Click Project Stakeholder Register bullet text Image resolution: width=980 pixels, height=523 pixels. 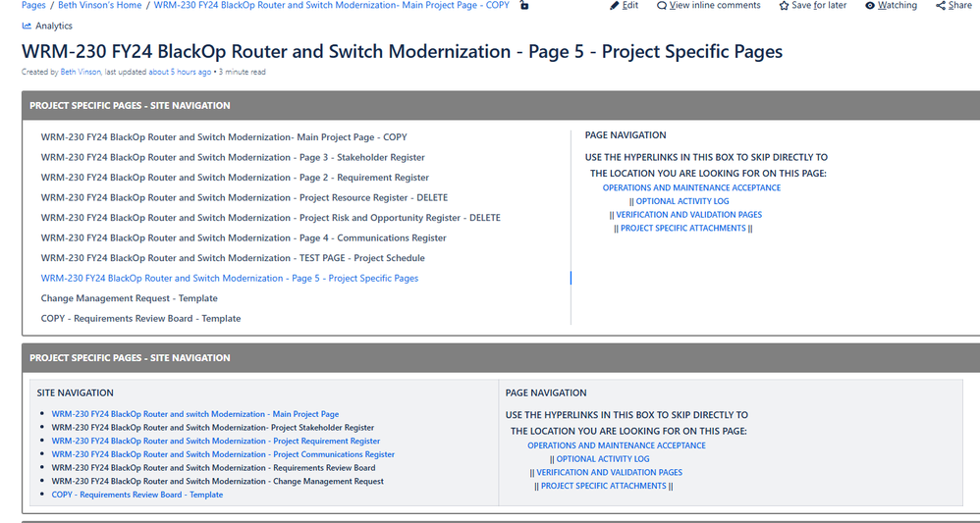tap(212, 428)
